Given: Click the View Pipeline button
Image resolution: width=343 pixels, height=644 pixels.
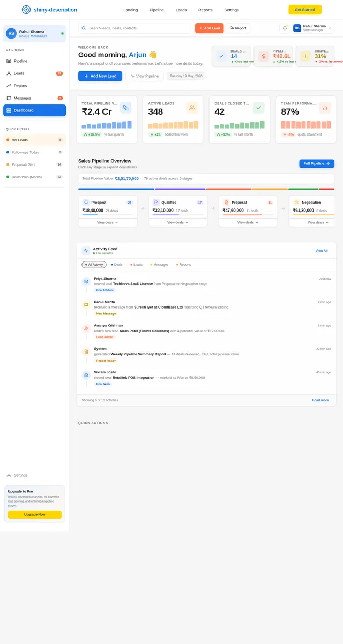Looking at the screenshot, I should 145,76.
